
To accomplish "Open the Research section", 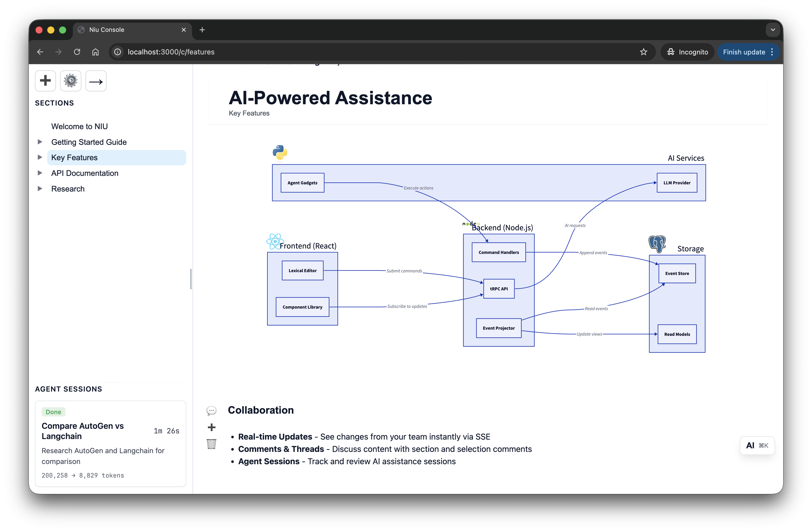I will tap(68, 189).
